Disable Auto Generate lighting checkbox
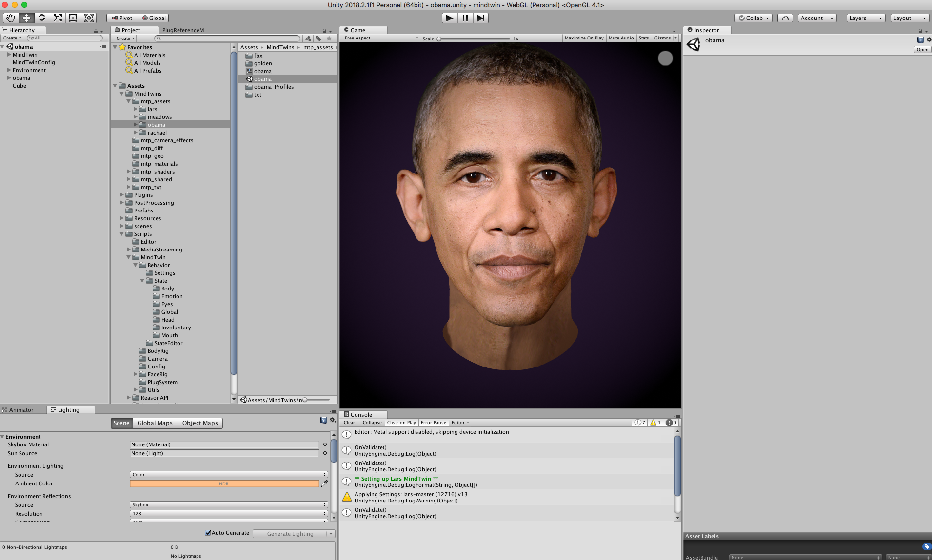 (x=208, y=533)
